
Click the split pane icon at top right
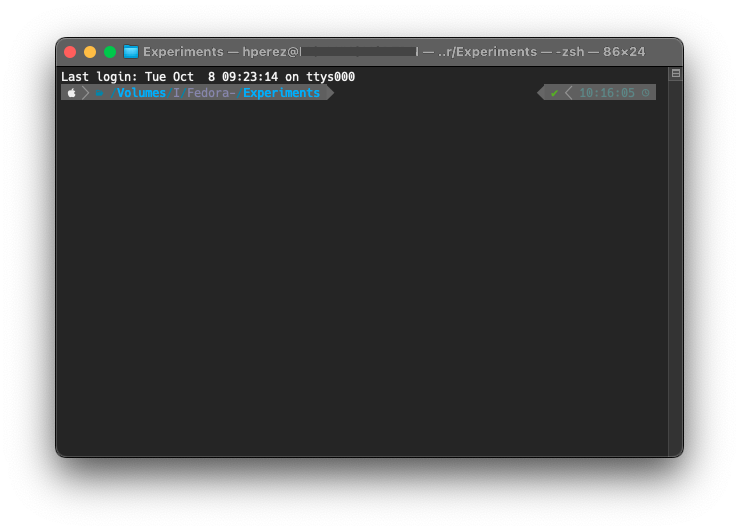tap(675, 74)
